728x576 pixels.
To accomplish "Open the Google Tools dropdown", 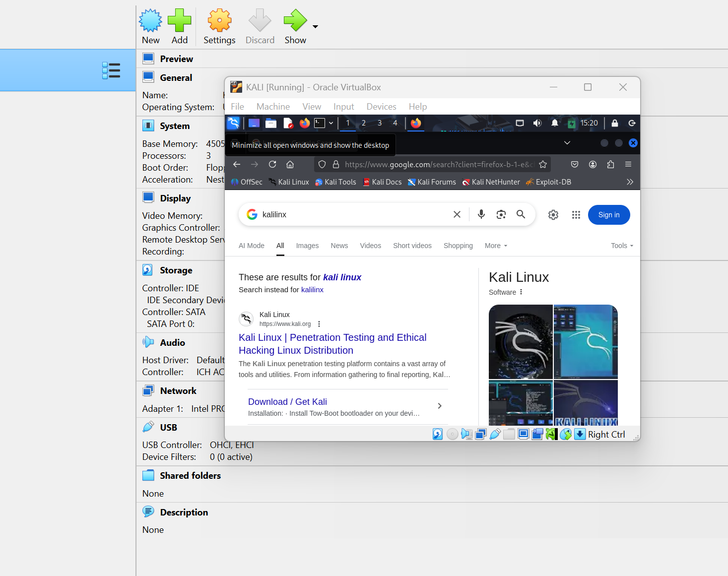I will pyautogui.click(x=622, y=246).
